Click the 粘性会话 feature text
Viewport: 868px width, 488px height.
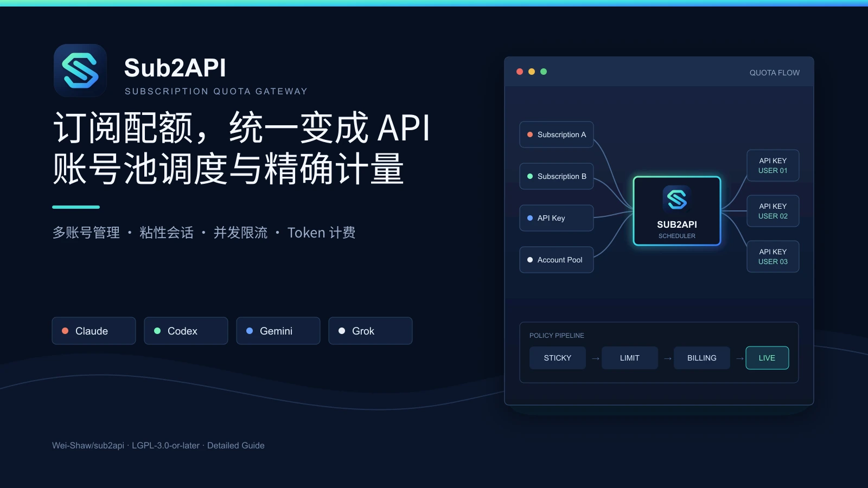point(166,233)
